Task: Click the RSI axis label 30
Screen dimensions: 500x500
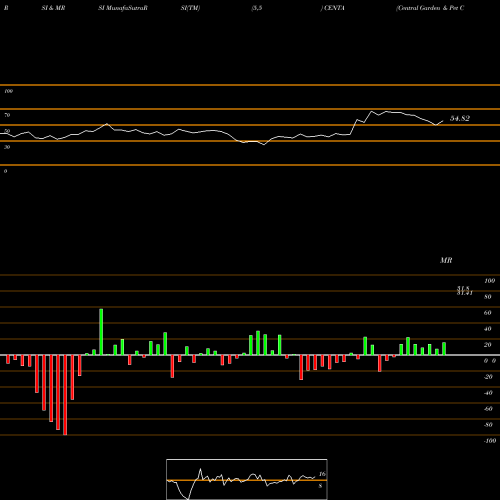Action: [x=7, y=147]
